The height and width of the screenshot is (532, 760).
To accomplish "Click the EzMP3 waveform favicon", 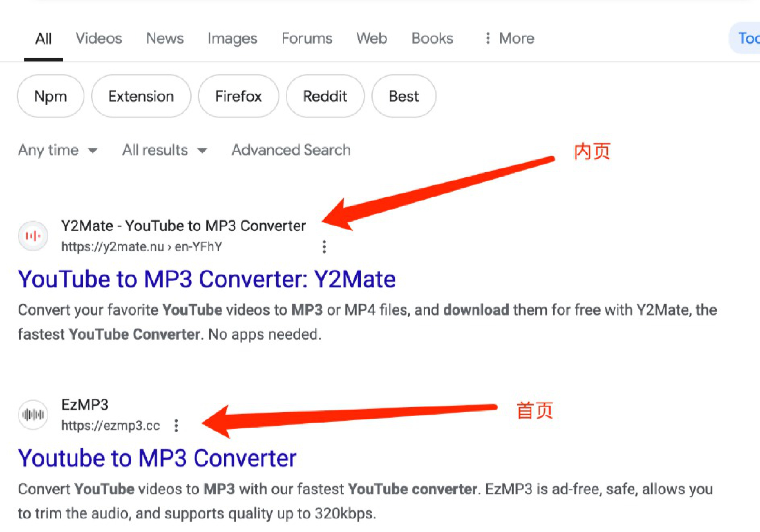I will click(33, 415).
